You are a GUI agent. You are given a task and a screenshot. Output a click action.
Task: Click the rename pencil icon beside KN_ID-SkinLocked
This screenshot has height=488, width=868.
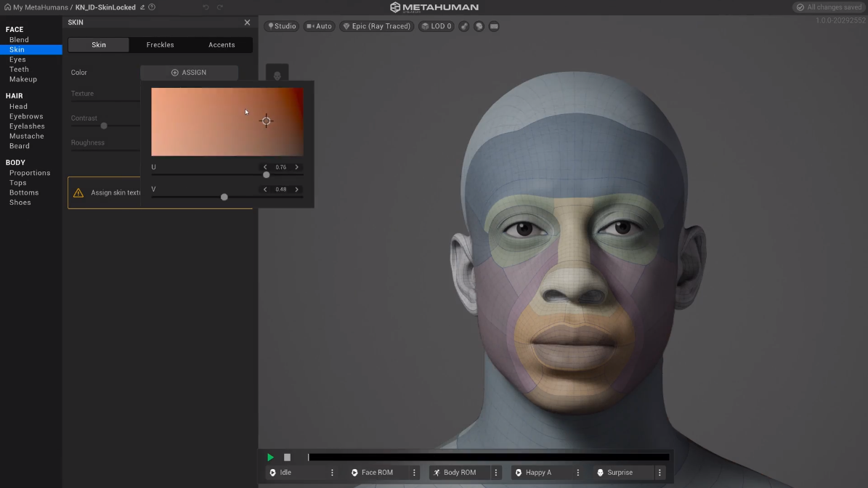click(142, 7)
